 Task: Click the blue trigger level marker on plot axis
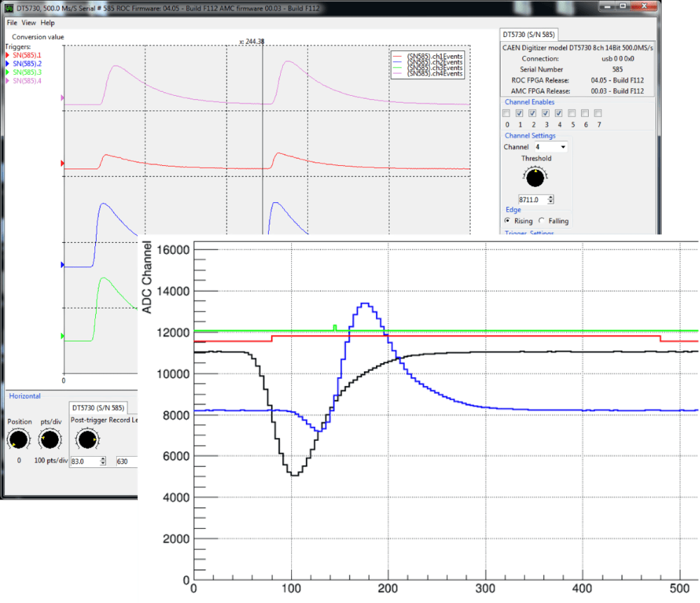[x=62, y=265]
